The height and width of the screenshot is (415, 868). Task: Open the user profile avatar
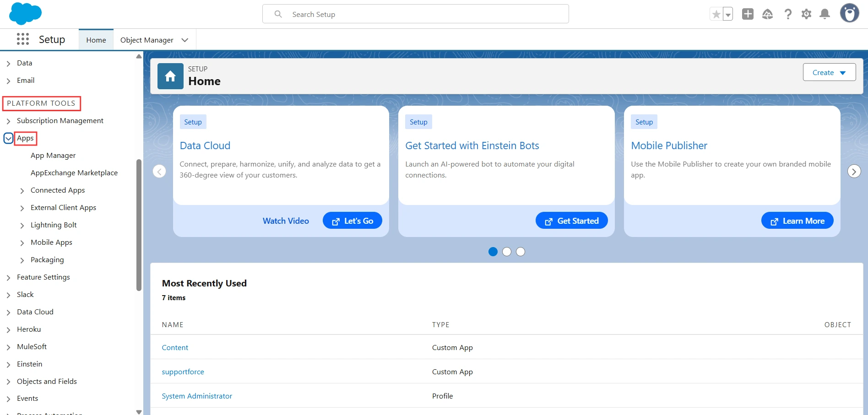click(x=849, y=13)
